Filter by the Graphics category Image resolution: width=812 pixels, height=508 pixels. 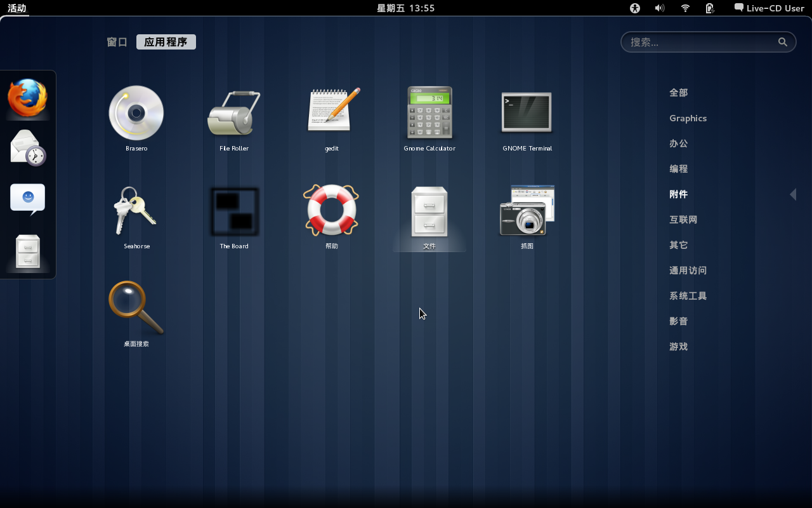[x=688, y=118]
